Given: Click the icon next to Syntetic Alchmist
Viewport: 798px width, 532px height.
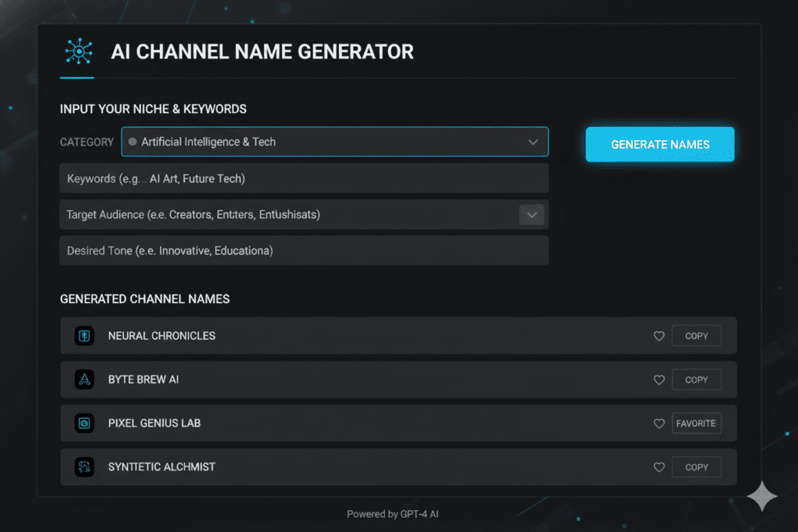Looking at the screenshot, I should [x=84, y=467].
